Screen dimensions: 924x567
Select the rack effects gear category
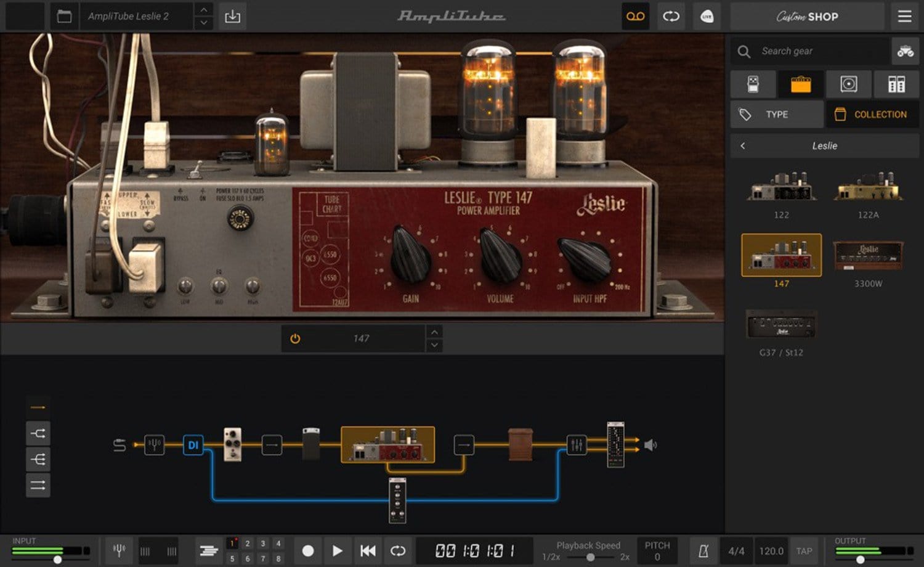click(x=896, y=84)
